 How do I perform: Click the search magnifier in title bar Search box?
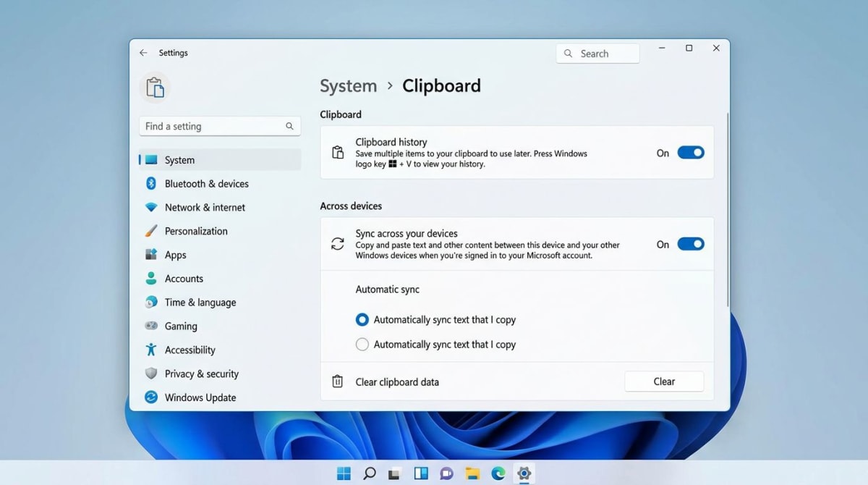(x=569, y=54)
